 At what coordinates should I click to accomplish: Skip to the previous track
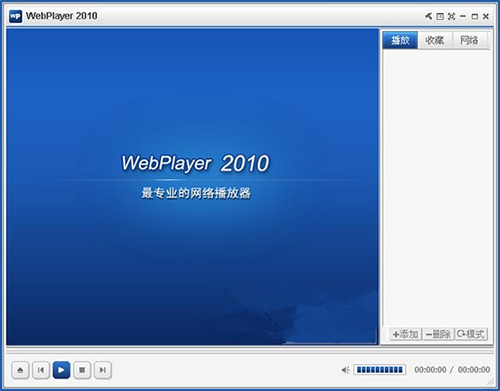click(x=41, y=370)
